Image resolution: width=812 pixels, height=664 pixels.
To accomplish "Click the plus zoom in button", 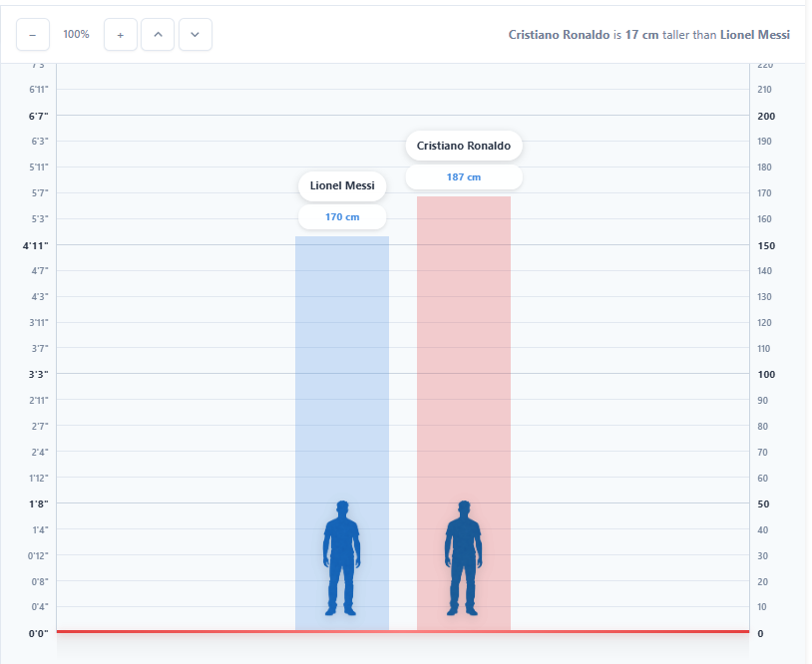I will click(121, 35).
